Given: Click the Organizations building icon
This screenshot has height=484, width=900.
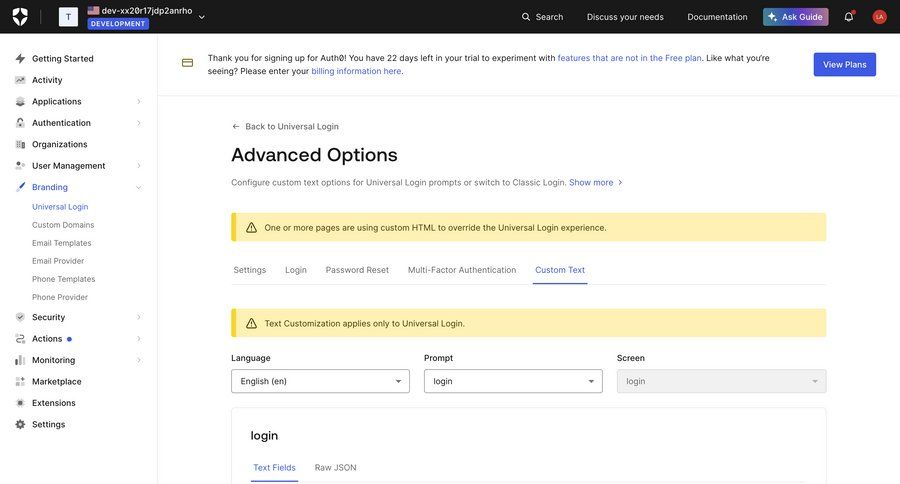Looking at the screenshot, I should pos(20,144).
